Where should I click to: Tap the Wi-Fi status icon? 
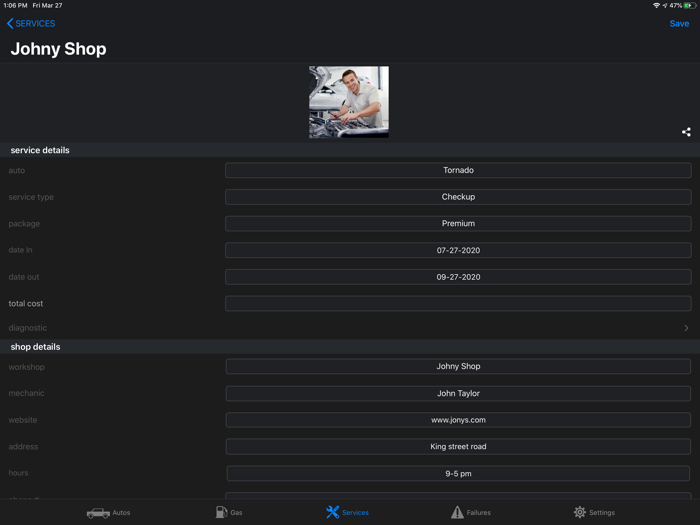(x=656, y=5)
